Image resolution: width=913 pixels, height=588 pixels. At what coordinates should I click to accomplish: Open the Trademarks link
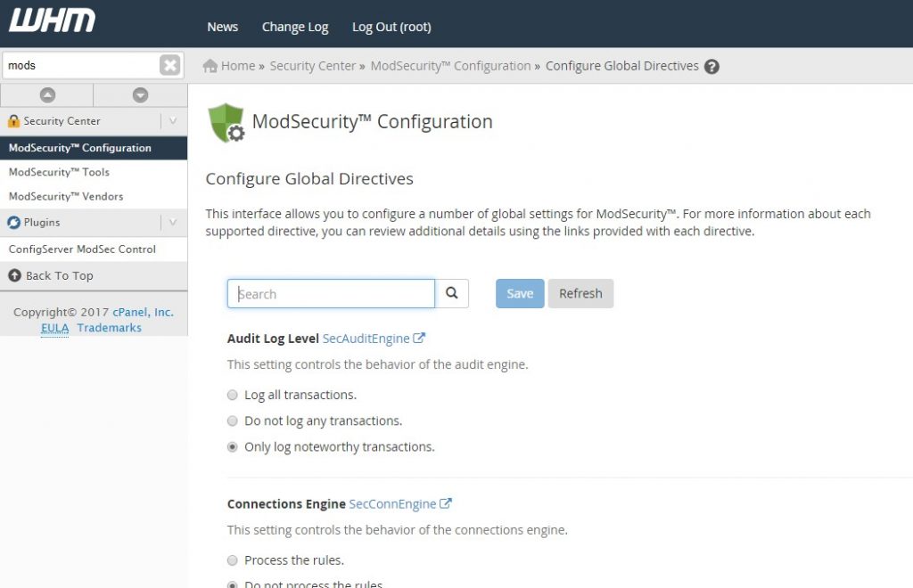click(110, 328)
